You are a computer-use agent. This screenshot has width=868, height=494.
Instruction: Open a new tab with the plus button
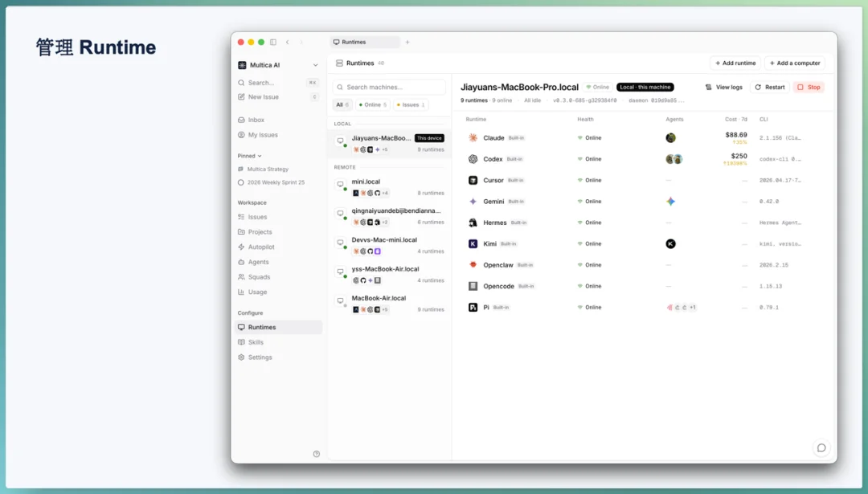click(x=407, y=42)
